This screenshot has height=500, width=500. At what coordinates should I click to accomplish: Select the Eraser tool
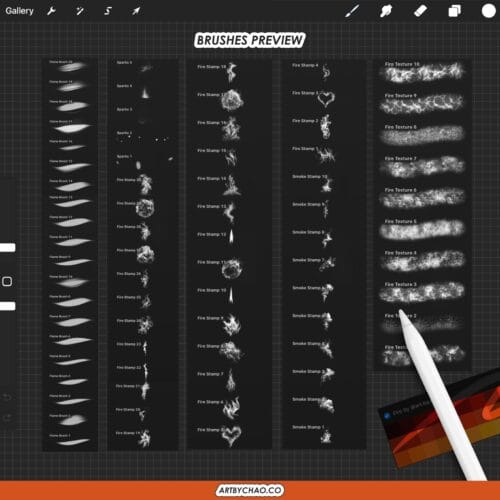tap(420, 11)
